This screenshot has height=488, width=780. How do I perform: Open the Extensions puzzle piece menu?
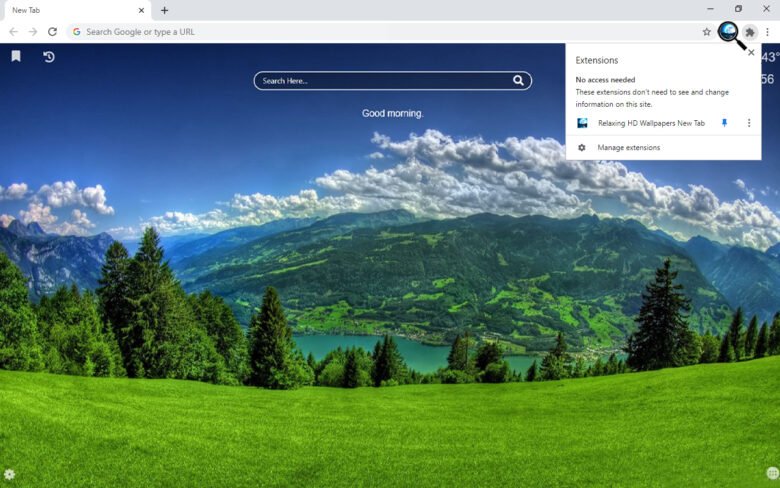click(750, 32)
